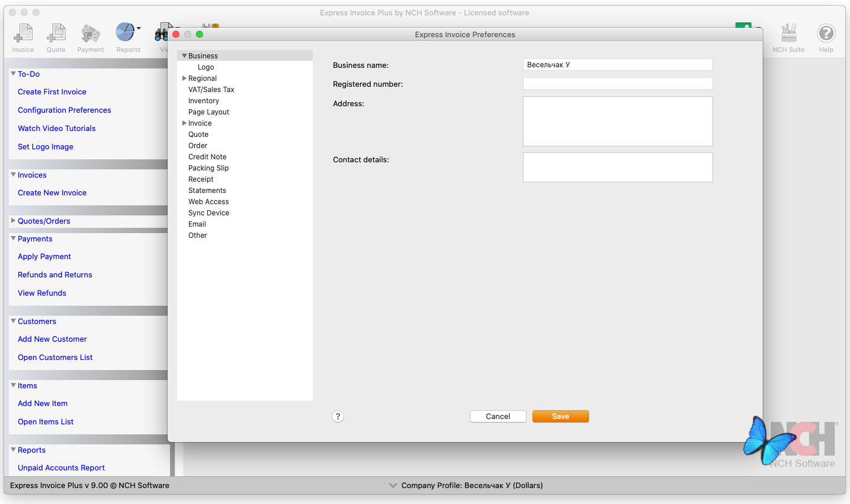This screenshot has width=850, height=504.
Task: Open Set Logo Image link
Action: point(45,147)
